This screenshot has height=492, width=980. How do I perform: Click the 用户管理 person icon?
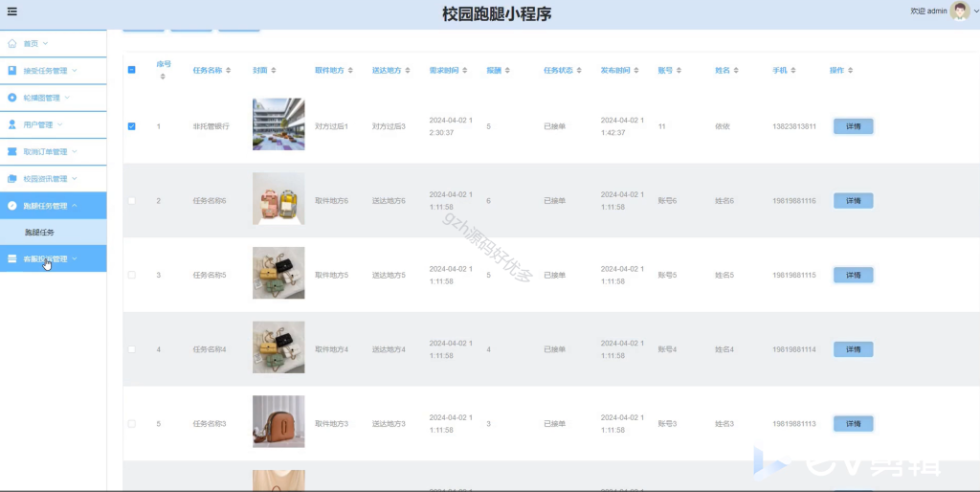[x=11, y=124]
